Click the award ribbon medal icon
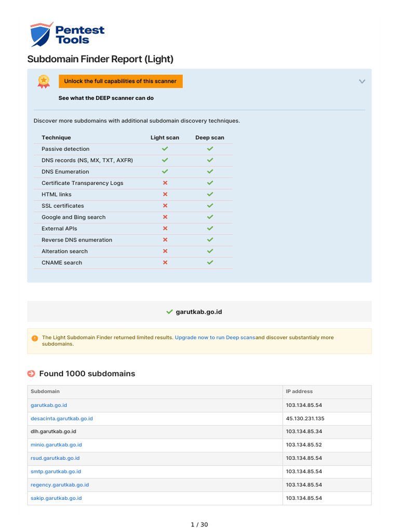This screenshot has width=399, height=532. pyautogui.click(x=44, y=82)
